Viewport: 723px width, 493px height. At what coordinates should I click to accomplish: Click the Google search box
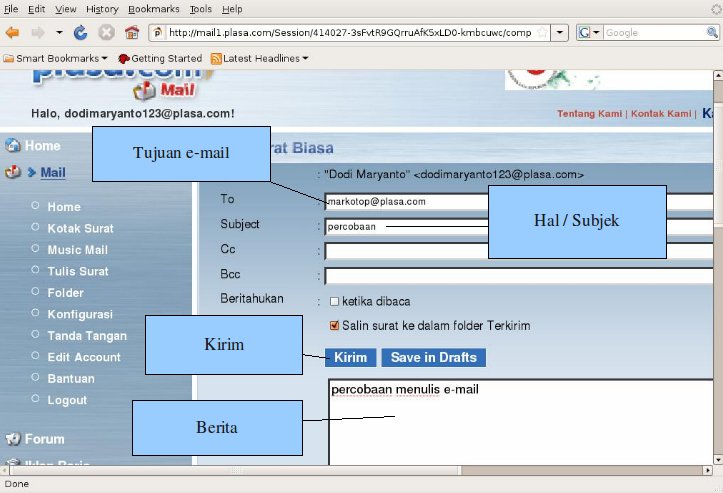655,33
